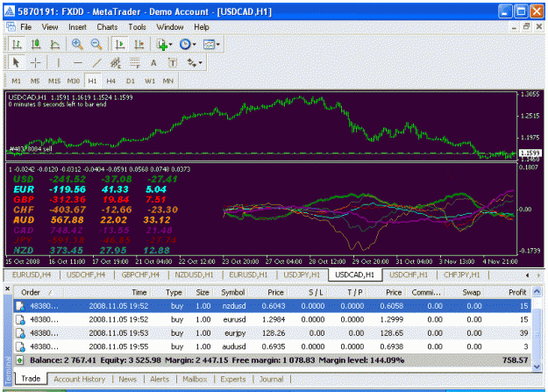Open the Insert menu
The image size is (548, 392).
click(77, 27)
